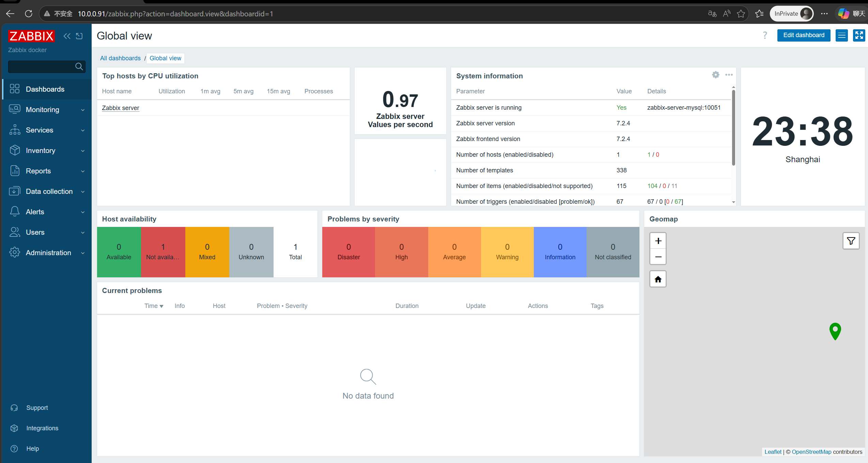Open System information three-dots actions menu

[729, 75]
